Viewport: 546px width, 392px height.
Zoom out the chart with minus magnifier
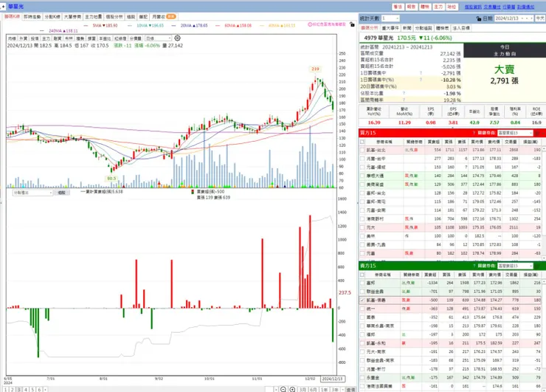point(283,389)
